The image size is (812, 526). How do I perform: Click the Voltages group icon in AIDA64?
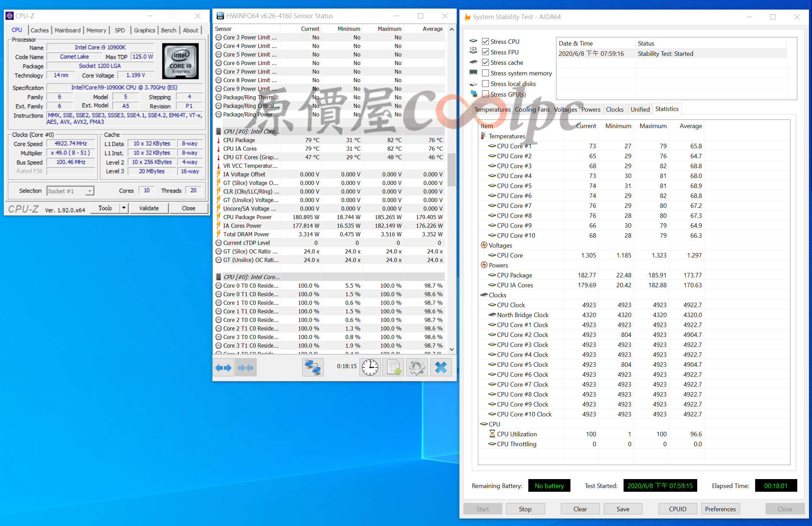[484, 245]
